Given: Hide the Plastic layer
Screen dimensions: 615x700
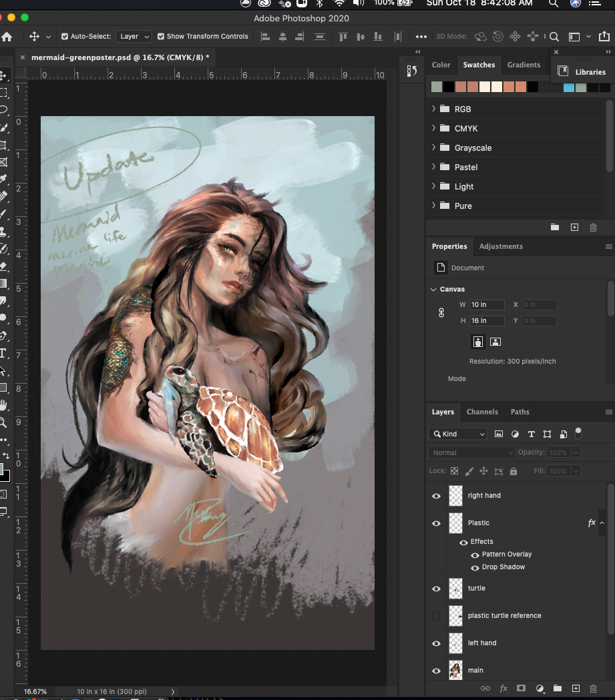Looking at the screenshot, I should [436, 523].
